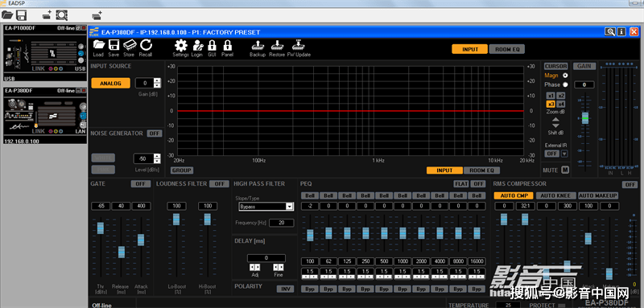Image resolution: width=644 pixels, height=308 pixels.
Task: Click the delay Adj left arrow
Action: tap(252, 268)
